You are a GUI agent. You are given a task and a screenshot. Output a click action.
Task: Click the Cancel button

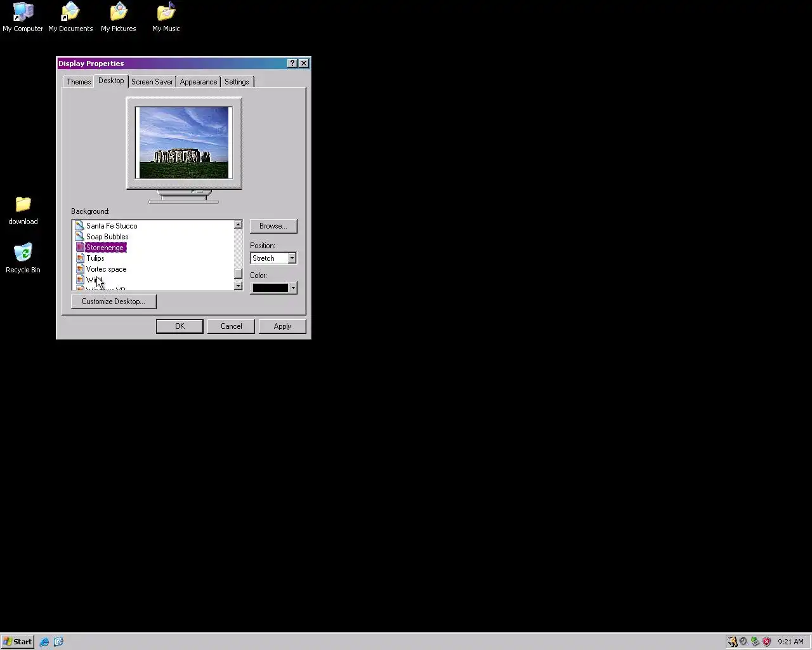tap(231, 326)
